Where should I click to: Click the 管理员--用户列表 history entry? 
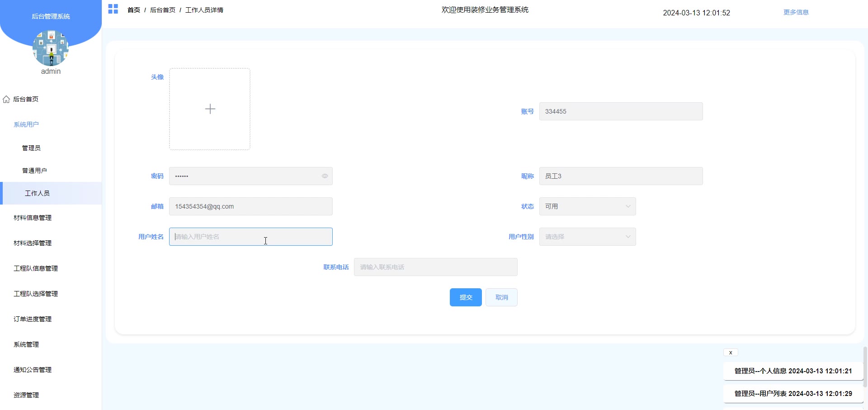[793, 394]
